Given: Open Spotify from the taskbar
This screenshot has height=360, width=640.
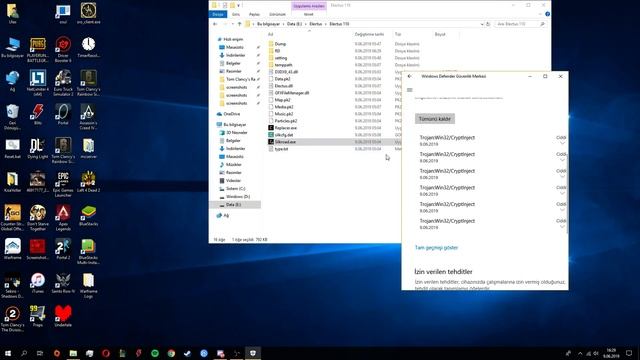Looking at the screenshot, I should [x=155, y=353].
